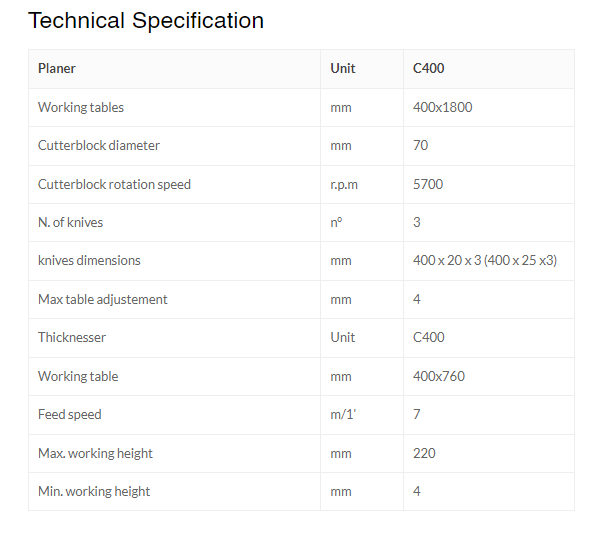The image size is (593, 544).
Task: Select the Max table adjustement label
Action: [102, 300]
